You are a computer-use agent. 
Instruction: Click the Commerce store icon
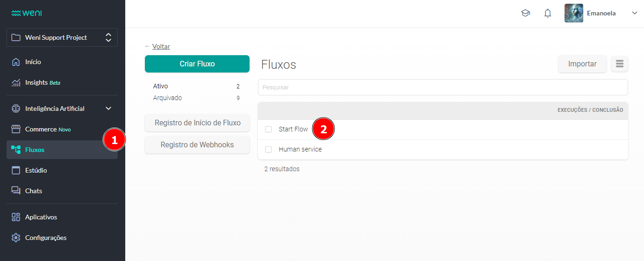16,129
